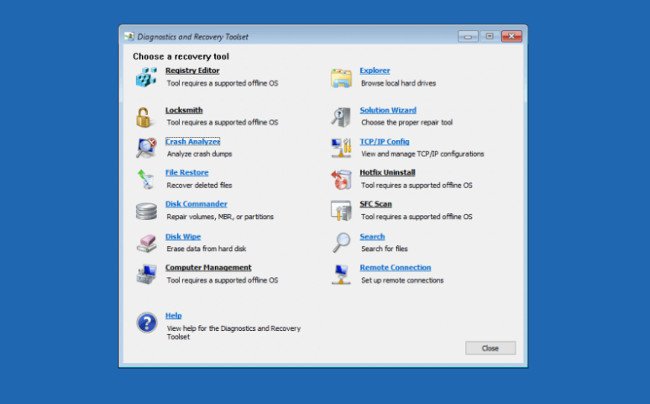
Task: Click the Crash Analyzer magnifier icon
Action: (146, 148)
